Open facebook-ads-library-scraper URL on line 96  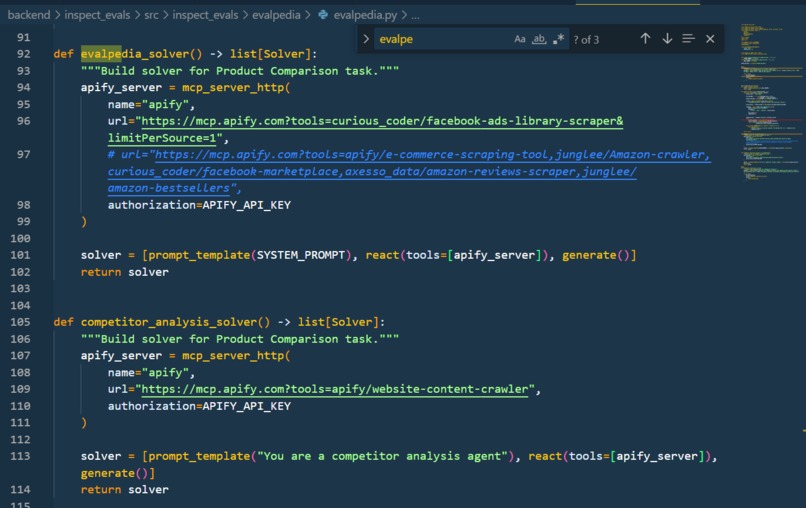tap(382, 121)
